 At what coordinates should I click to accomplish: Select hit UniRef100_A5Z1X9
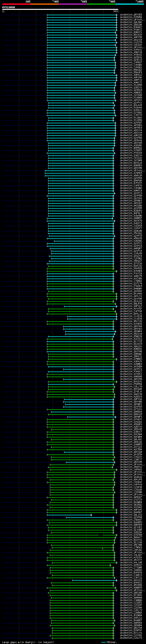131,334
